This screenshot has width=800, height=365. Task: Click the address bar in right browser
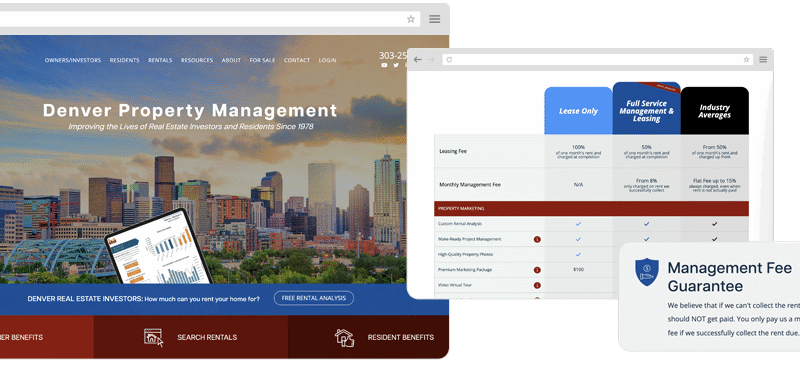597,59
